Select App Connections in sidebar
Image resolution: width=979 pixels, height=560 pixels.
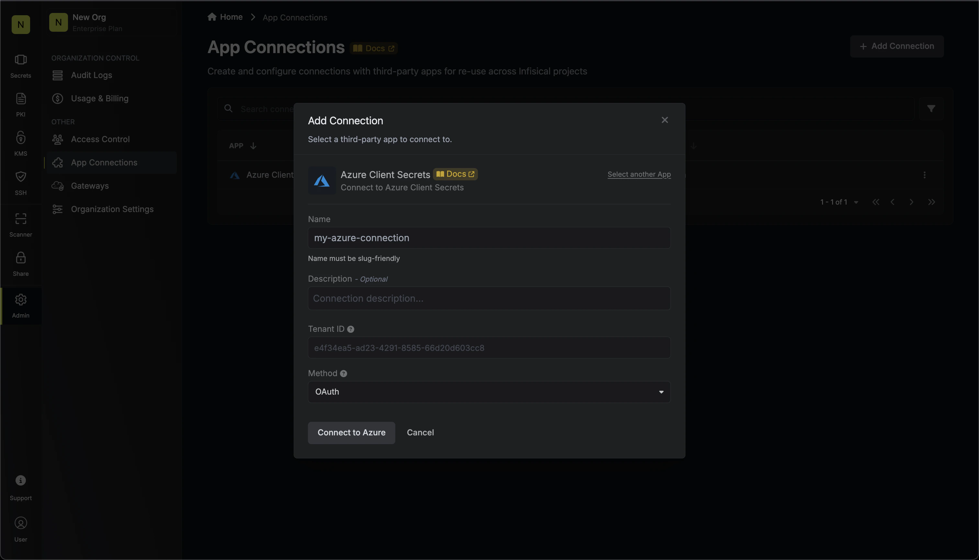(112, 163)
